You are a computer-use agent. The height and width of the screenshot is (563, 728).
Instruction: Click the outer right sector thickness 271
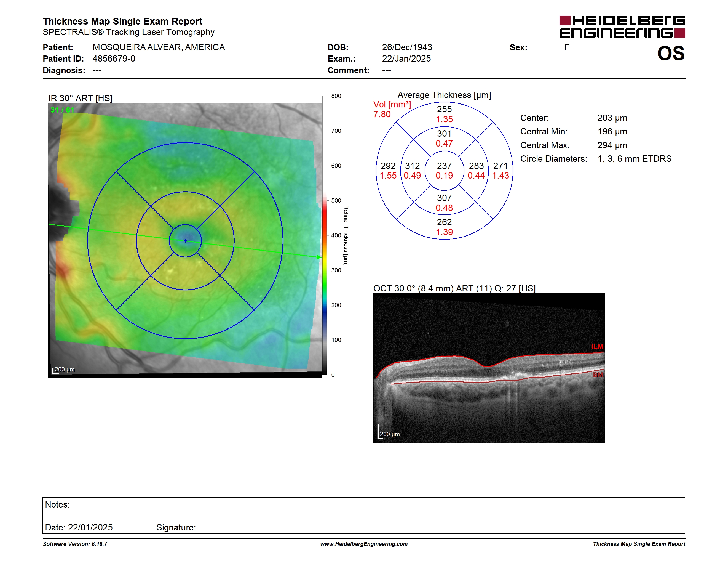point(500,166)
